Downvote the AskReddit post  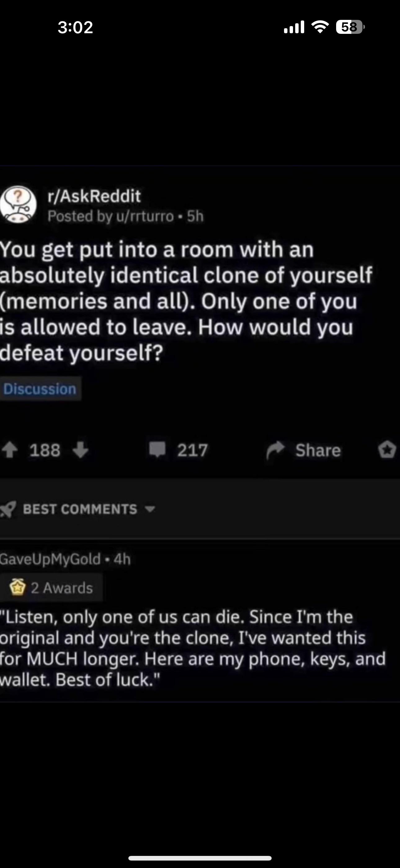(x=80, y=450)
